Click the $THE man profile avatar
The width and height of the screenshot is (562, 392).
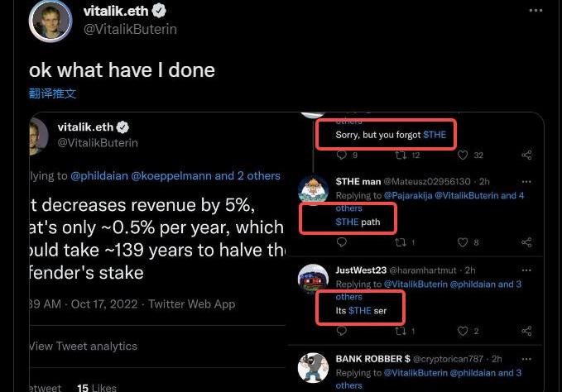(314, 191)
